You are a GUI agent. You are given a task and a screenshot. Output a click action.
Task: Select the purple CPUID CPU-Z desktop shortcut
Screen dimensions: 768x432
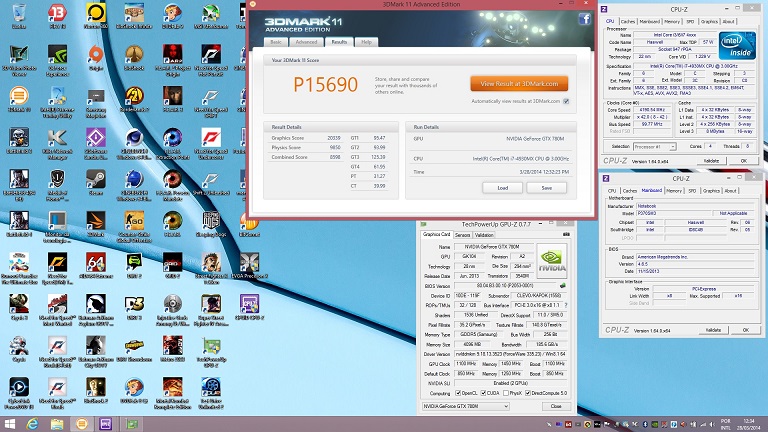(x=249, y=307)
